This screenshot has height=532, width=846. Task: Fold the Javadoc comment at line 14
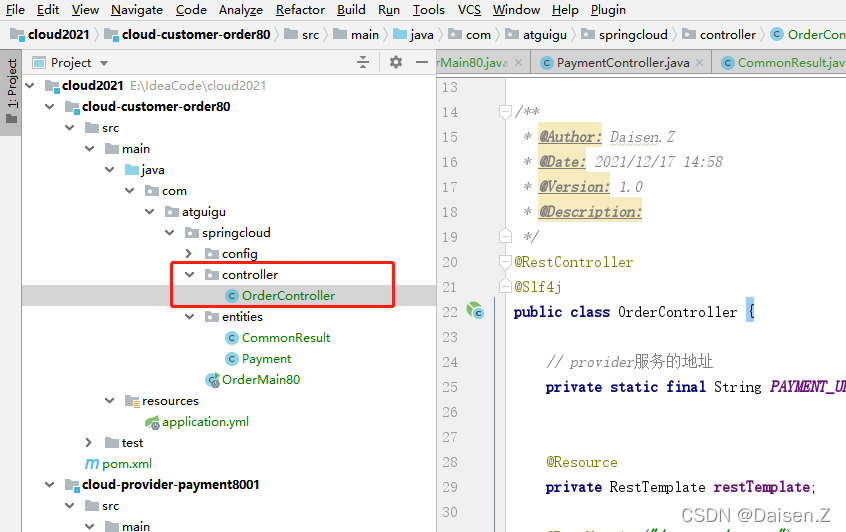505,112
